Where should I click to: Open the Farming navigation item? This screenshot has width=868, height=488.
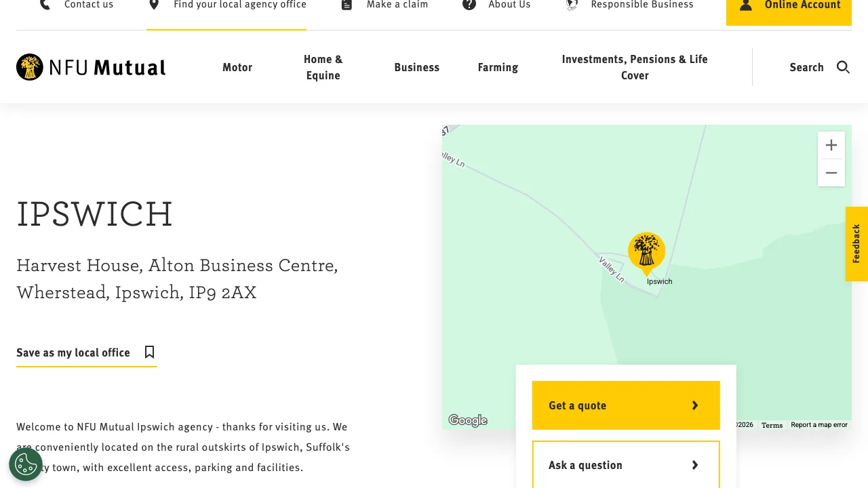(x=498, y=67)
